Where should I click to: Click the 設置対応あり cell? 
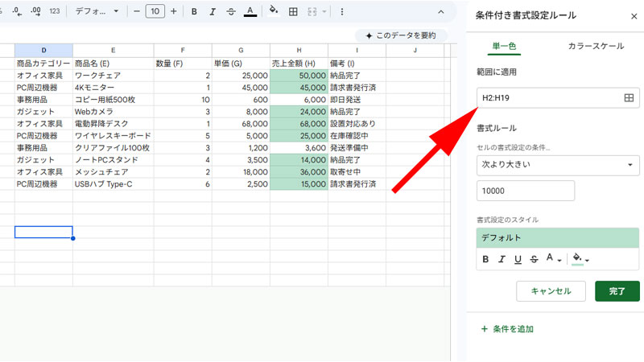click(357, 124)
